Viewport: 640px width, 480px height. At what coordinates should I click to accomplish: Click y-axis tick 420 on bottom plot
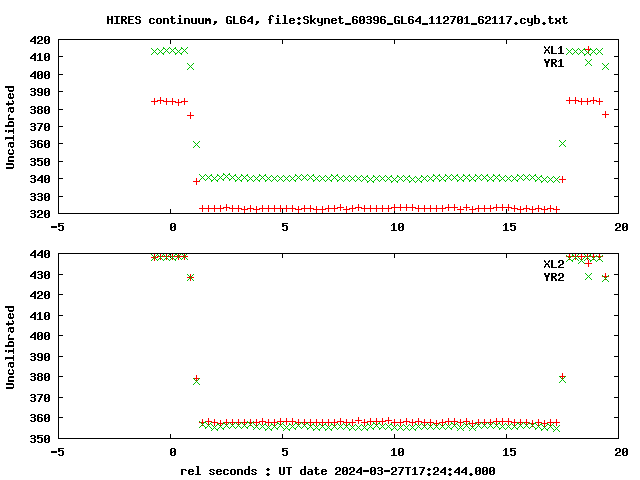[40, 295]
